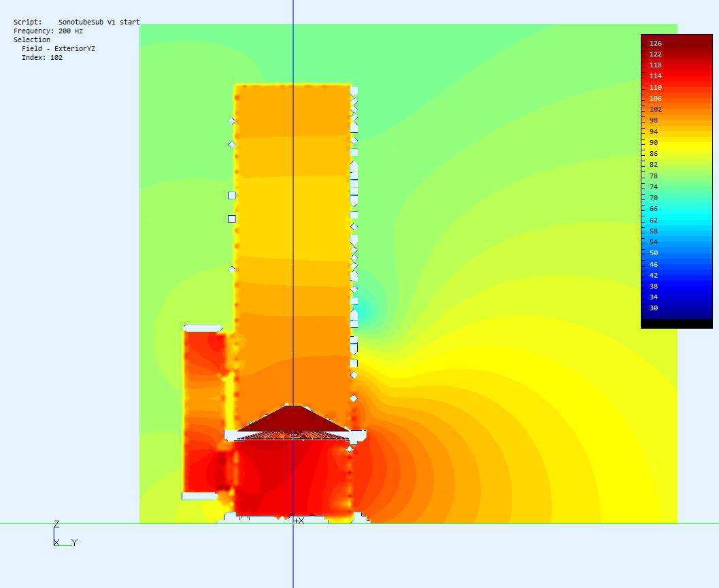Click the 98 legend value
The height and width of the screenshot is (588, 719).
point(654,120)
